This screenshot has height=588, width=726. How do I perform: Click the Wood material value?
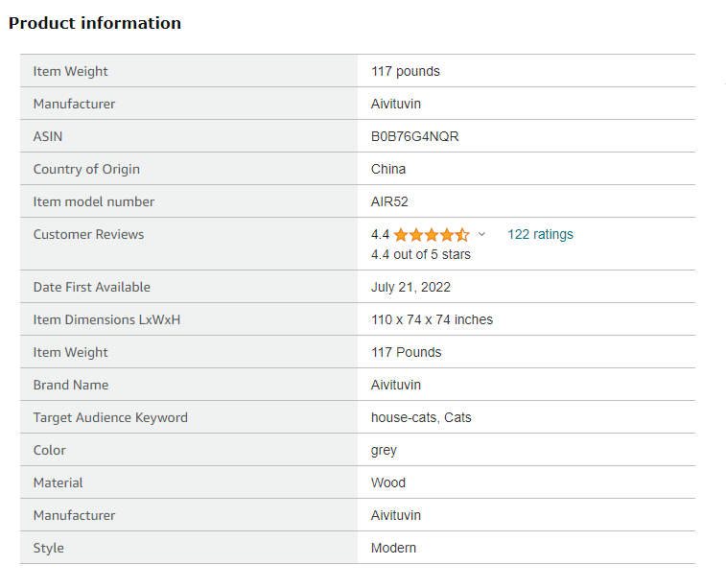click(388, 482)
